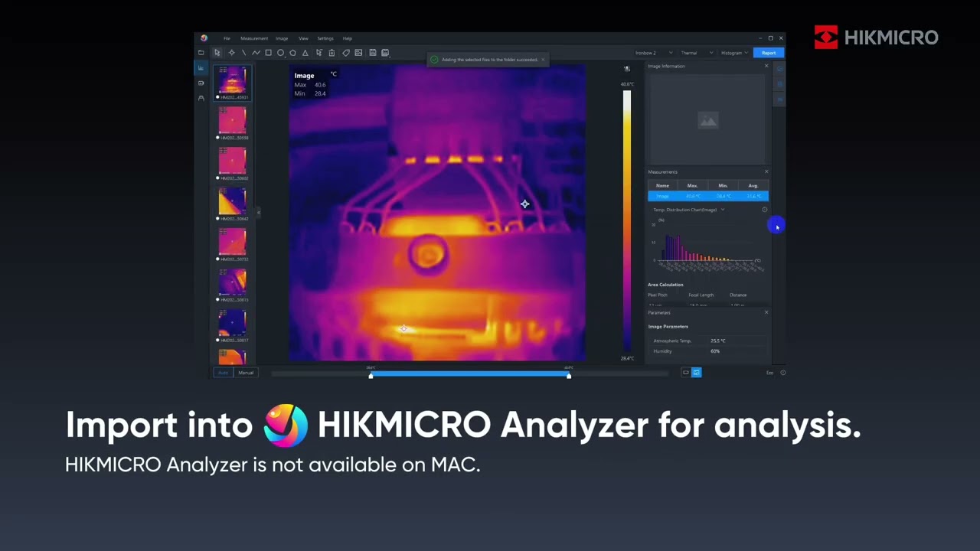The height and width of the screenshot is (551, 980).
Task: Select the Image row in Measurements table
Action: (x=707, y=196)
